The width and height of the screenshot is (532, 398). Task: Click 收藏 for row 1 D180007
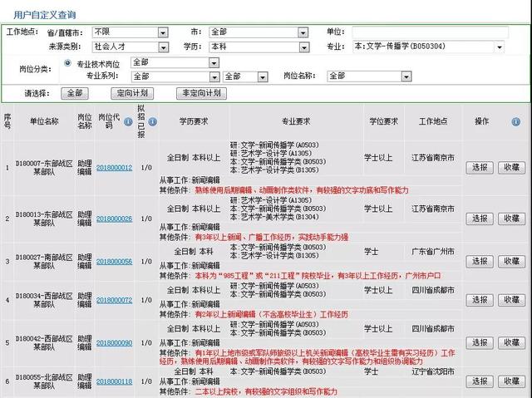[512, 168]
